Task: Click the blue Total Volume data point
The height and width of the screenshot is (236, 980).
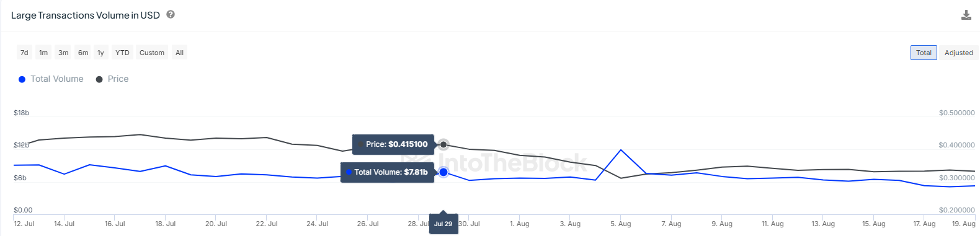Action: pyautogui.click(x=443, y=172)
